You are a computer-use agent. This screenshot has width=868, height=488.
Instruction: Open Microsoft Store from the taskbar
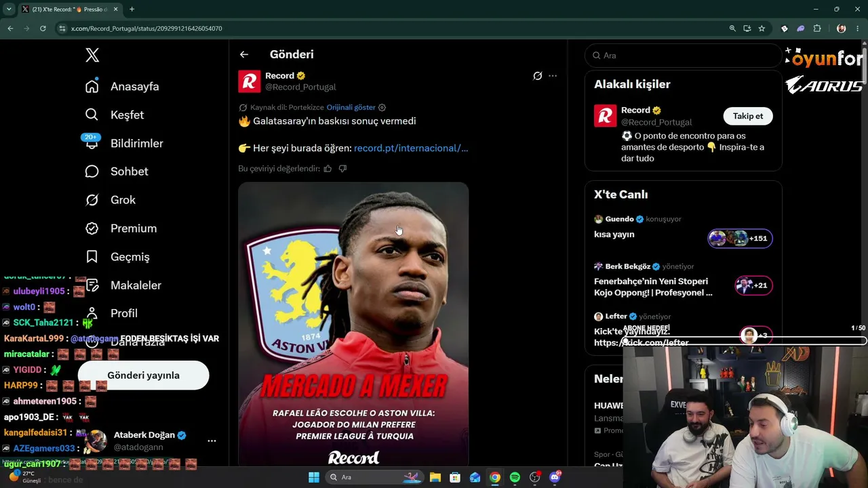(455, 477)
